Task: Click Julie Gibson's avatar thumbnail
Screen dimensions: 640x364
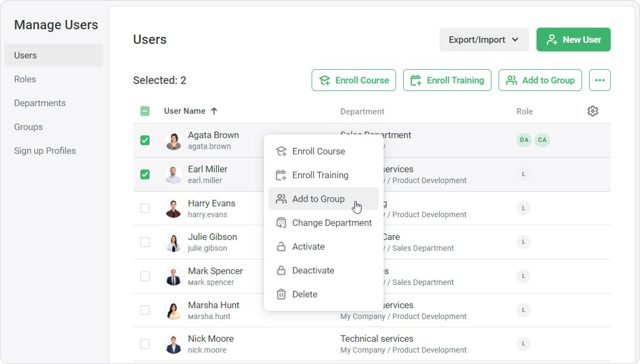Action: (173, 242)
